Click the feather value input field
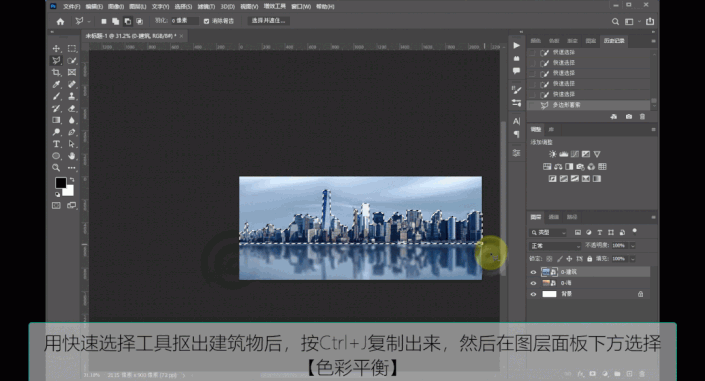This screenshot has height=381, width=705. [184, 21]
